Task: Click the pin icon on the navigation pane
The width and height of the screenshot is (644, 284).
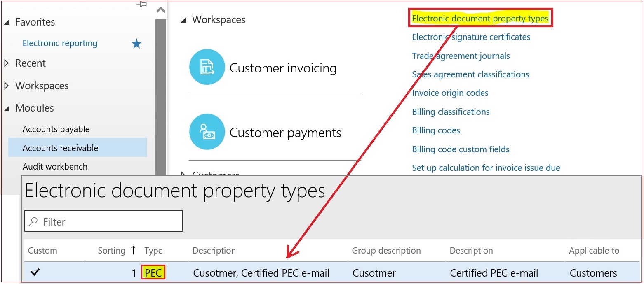Action: point(141,4)
